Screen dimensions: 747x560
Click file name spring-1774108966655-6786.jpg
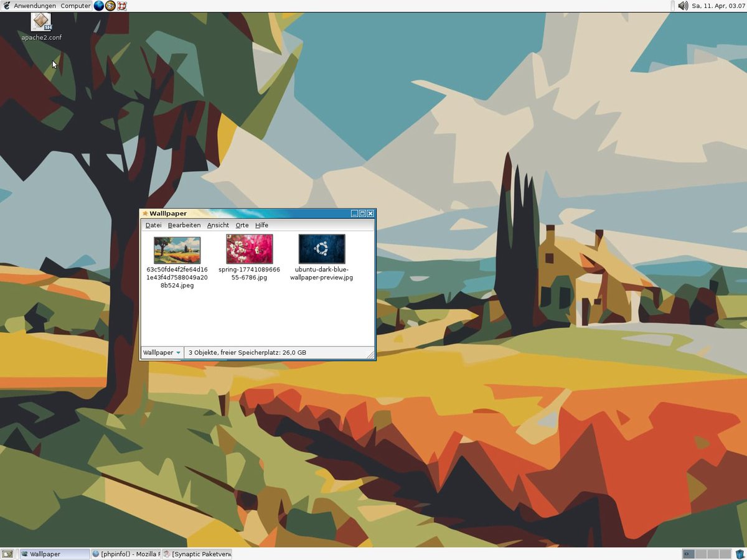pos(250,273)
